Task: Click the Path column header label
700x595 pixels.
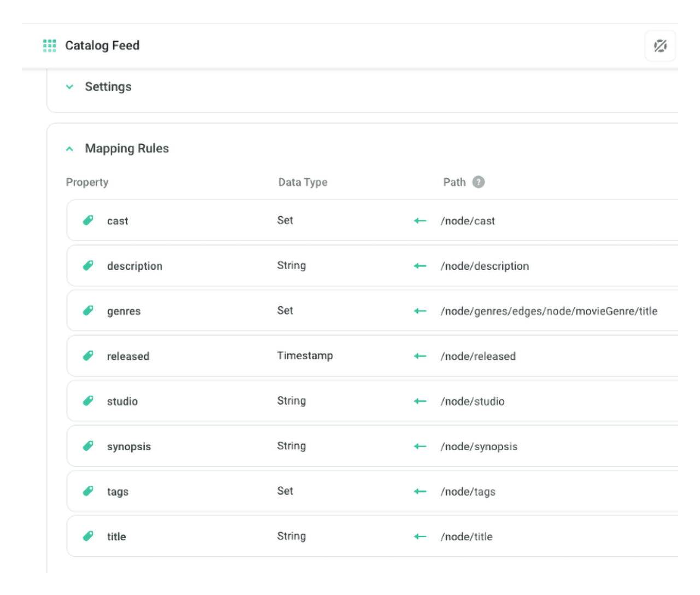Action: coord(454,182)
